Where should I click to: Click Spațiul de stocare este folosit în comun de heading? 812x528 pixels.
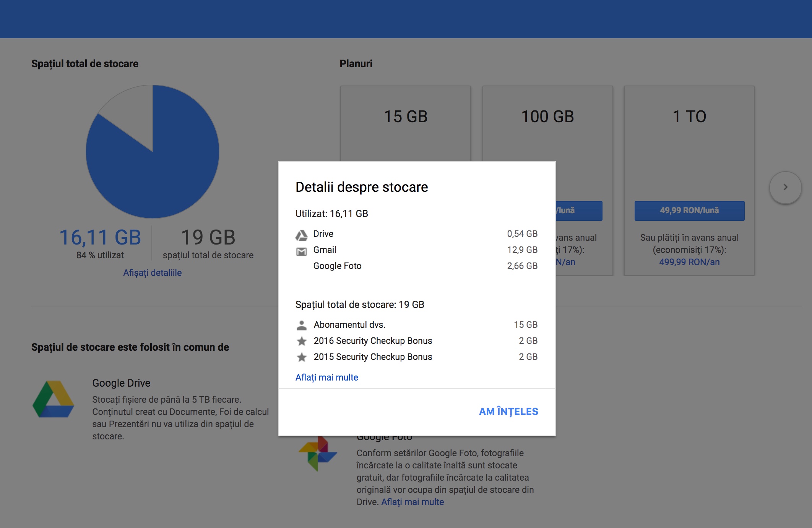130,347
